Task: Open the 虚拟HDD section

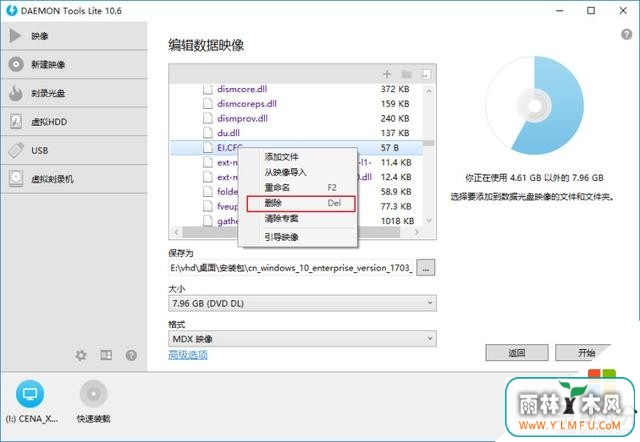Action: [x=73, y=122]
